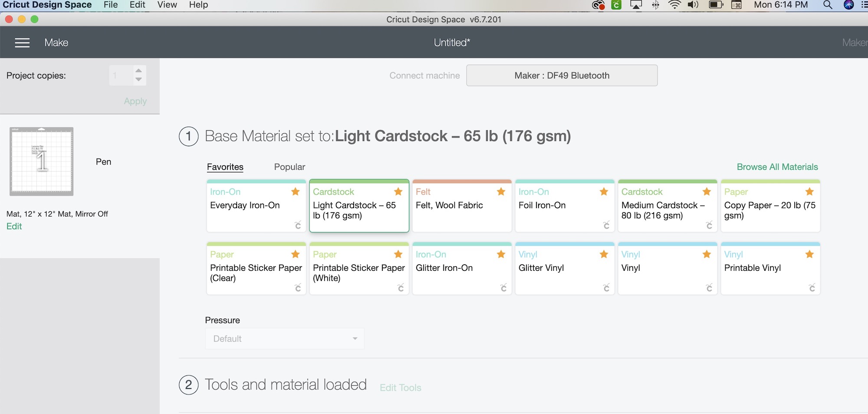
Task: Open the hamburger main menu
Action: point(22,43)
